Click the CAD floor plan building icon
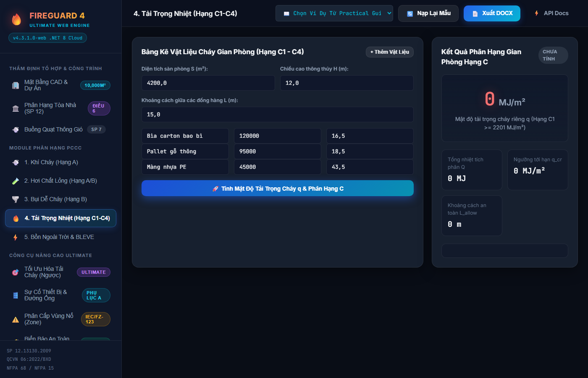The height and width of the screenshot is (378, 588). (16, 85)
